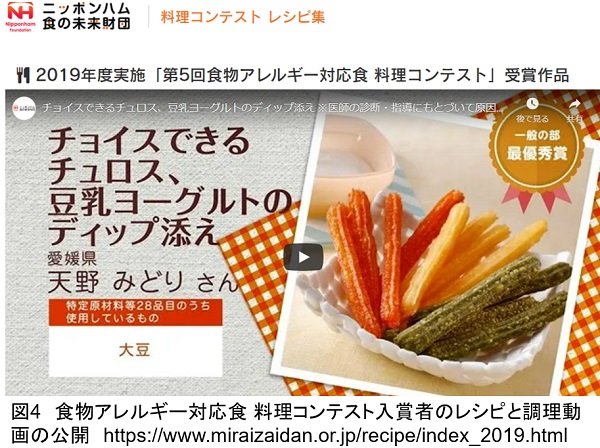The width and height of the screenshot is (600, 448).
Task: Open the video title link at top
Action: (272, 108)
